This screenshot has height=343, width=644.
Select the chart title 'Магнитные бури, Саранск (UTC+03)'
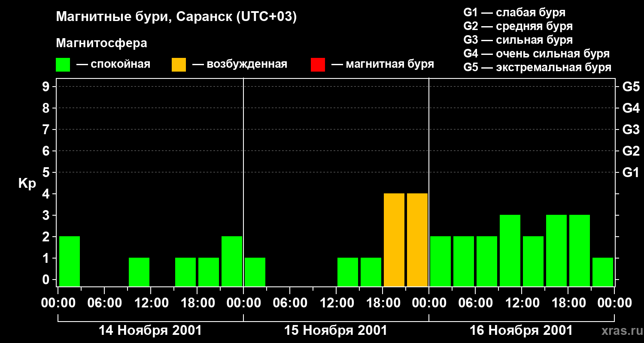[x=176, y=17]
